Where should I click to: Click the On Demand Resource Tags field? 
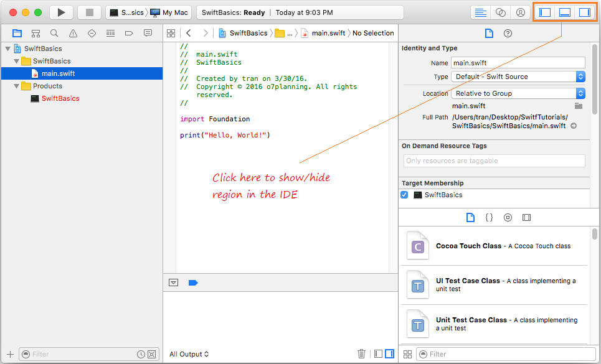point(494,161)
